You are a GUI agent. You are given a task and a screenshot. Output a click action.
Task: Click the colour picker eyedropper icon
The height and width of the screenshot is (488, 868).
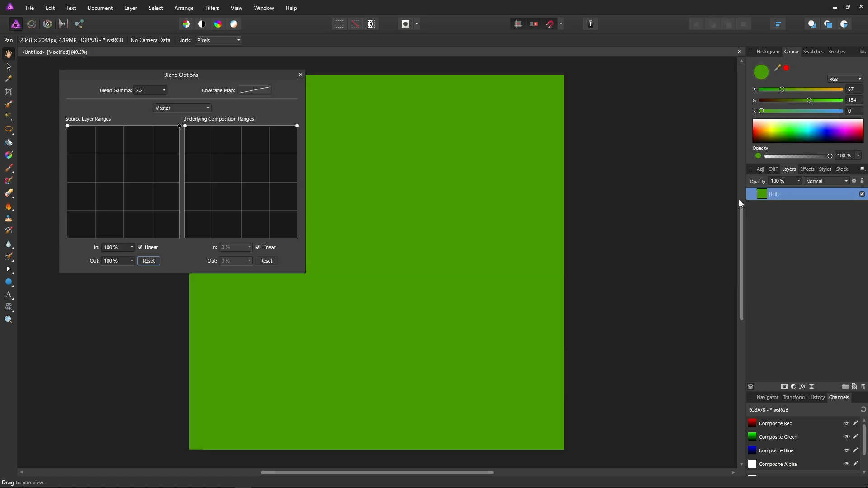(778, 68)
